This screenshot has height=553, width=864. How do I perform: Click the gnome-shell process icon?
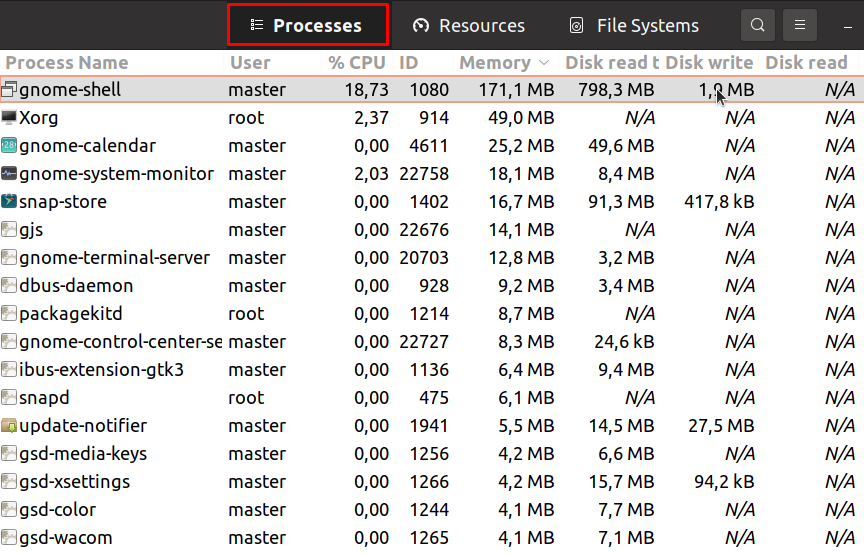coord(9,90)
